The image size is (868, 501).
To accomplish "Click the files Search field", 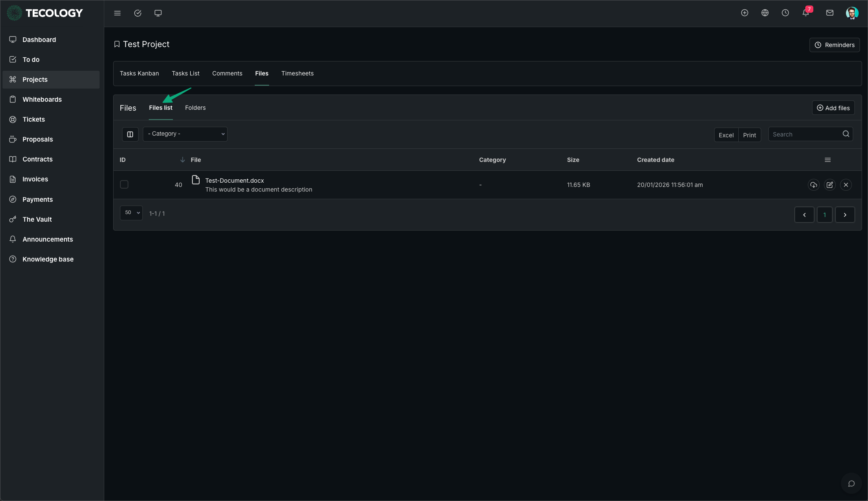I will point(805,134).
